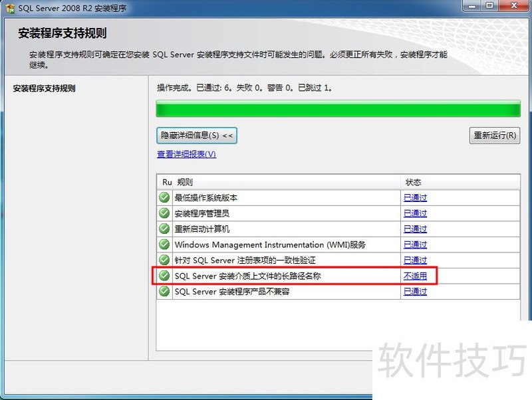Image resolution: width=532 pixels, height=400 pixels.
Task: Click the green check beside 注册表项的一致性验证
Action: [164, 260]
